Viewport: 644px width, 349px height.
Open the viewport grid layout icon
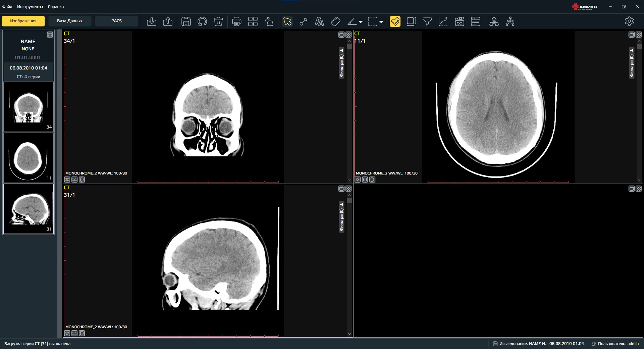pyautogui.click(x=253, y=21)
